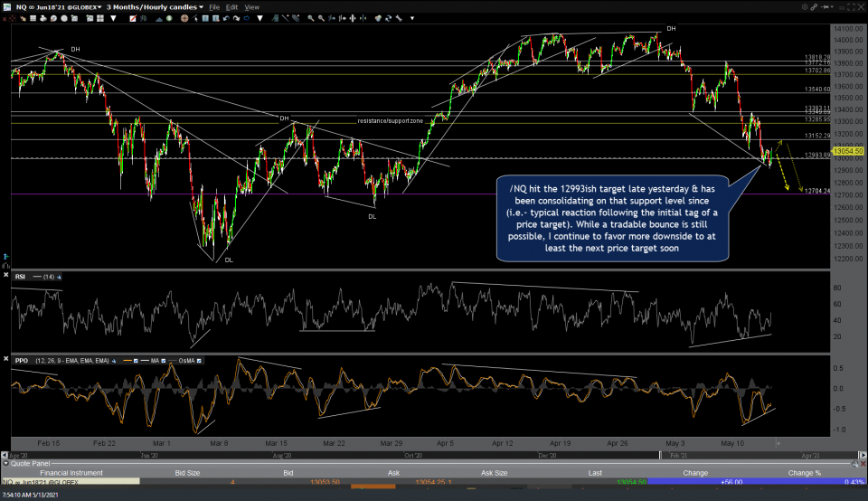Click the PPO parameters settings arrow icon
Screen dimensions: 868x501
(x=114, y=361)
